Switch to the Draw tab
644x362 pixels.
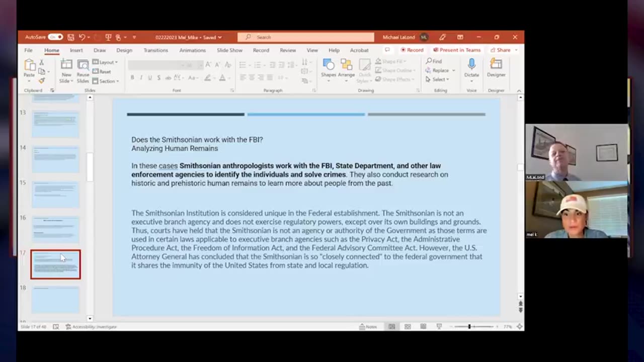pos(100,50)
